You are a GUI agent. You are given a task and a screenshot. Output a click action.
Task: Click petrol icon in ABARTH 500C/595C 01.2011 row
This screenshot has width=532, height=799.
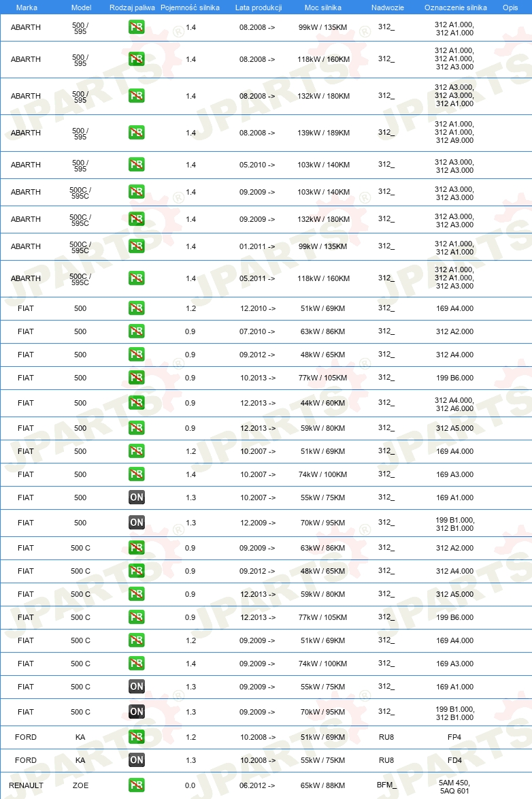(x=136, y=246)
